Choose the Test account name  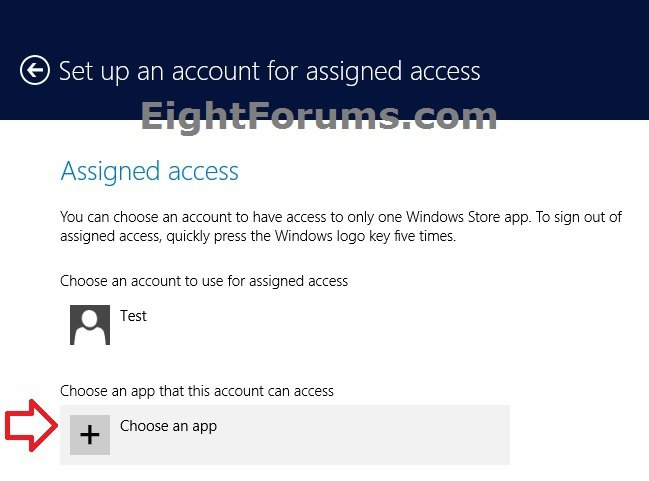coord(133,316)
